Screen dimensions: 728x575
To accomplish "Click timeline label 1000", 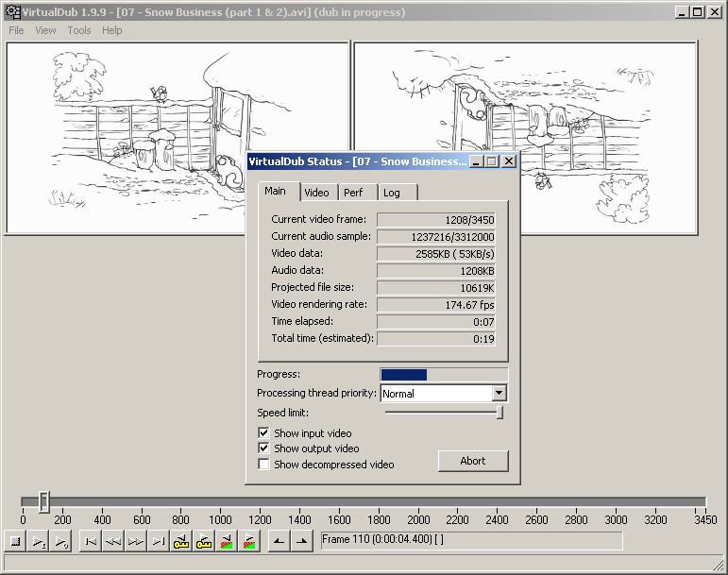I will tap(220, 520).
